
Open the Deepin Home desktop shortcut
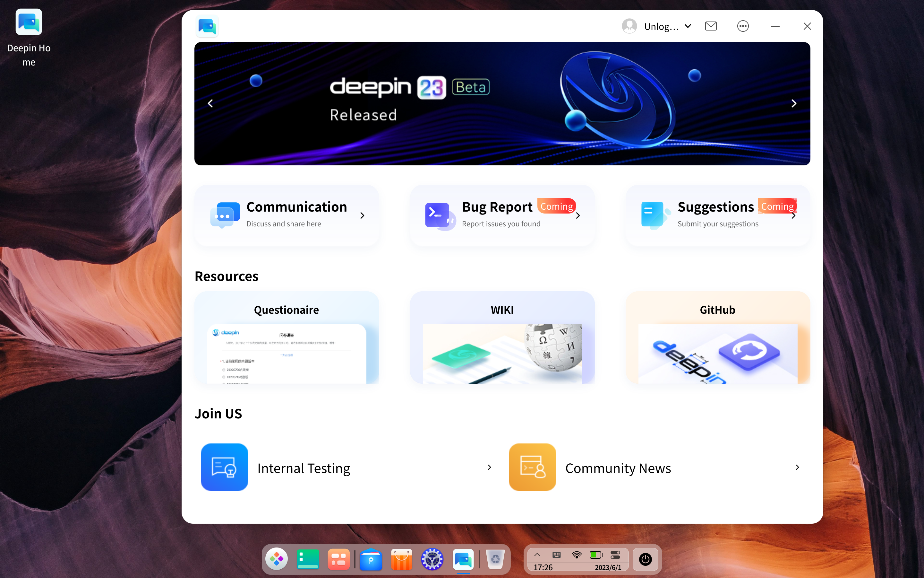(29, 38)
